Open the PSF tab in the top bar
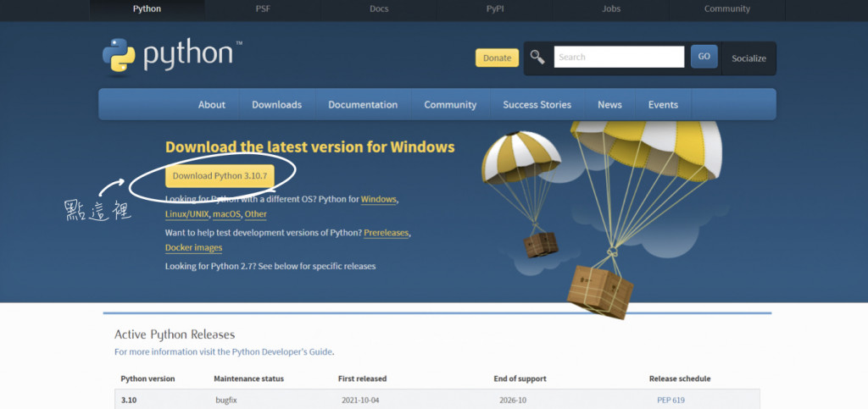Image resolution: width=868 pixels, height=409 pixels. pos(263,8)
